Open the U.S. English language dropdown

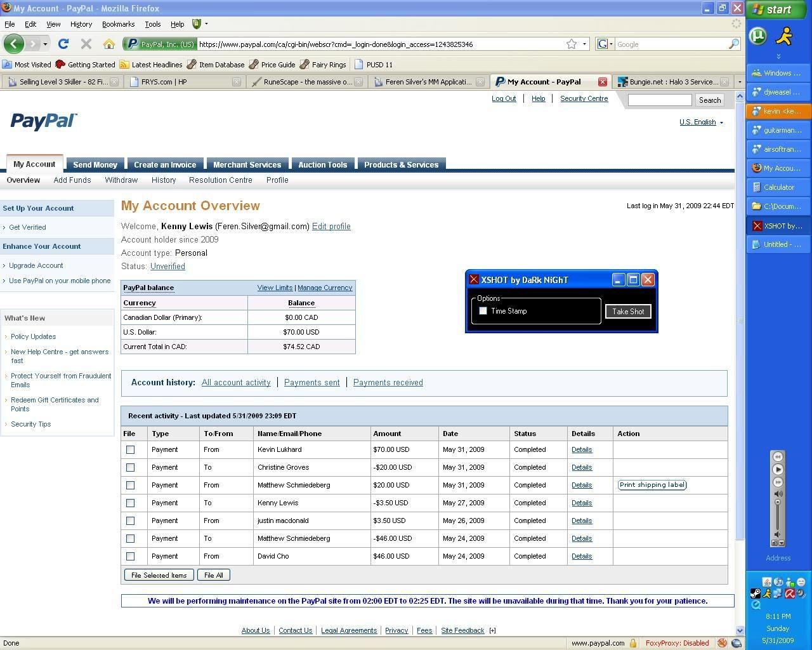(x=701, y=122)
